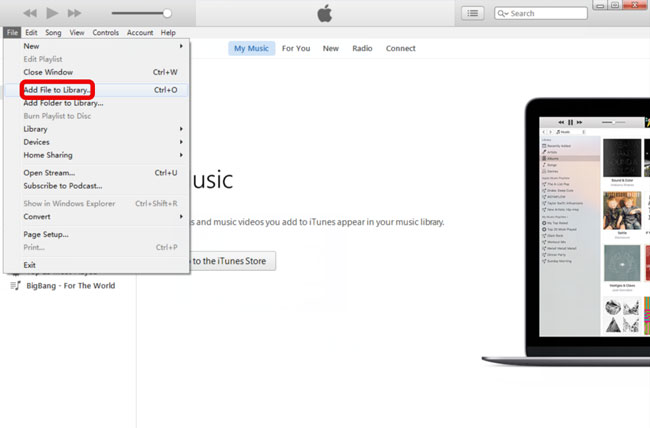650x428 pixels.
Task: Select BigBang - For The World playlist
Action: pos(70,285)
